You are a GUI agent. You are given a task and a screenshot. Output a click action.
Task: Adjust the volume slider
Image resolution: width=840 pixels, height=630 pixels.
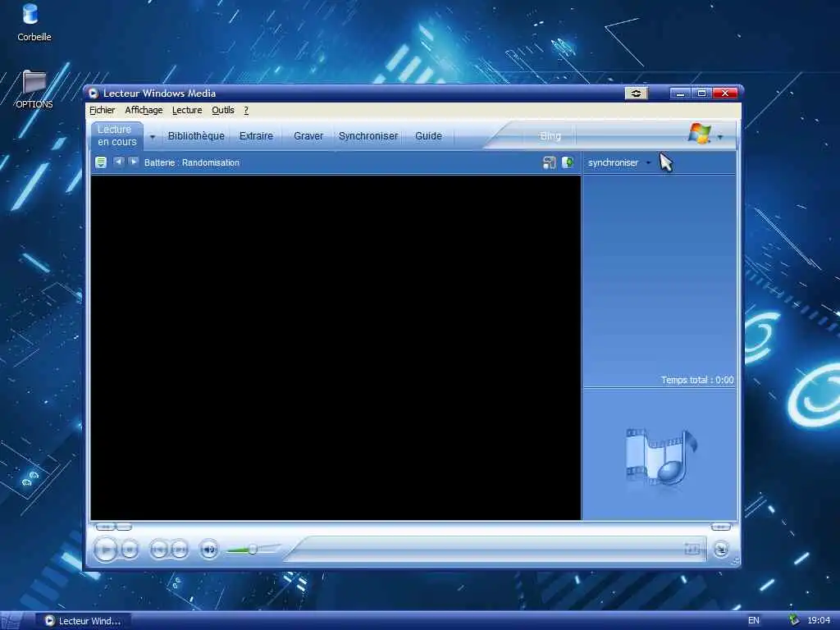253,549
